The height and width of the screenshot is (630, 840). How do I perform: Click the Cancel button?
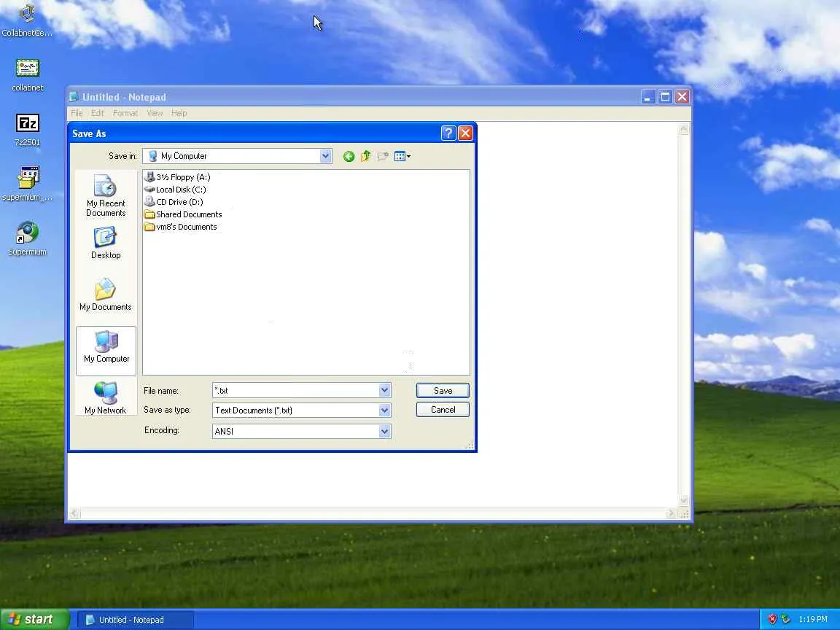(443, 410)
